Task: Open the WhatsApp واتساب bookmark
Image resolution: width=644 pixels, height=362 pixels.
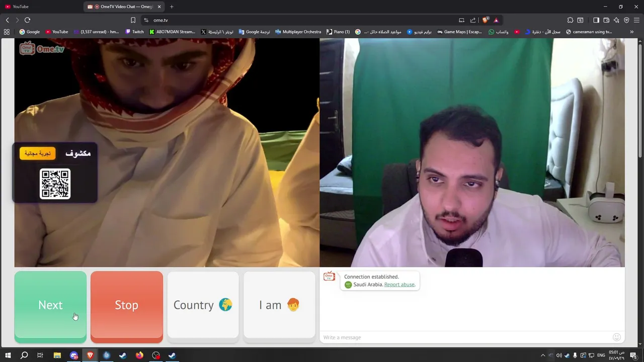Action: [499, 32]
